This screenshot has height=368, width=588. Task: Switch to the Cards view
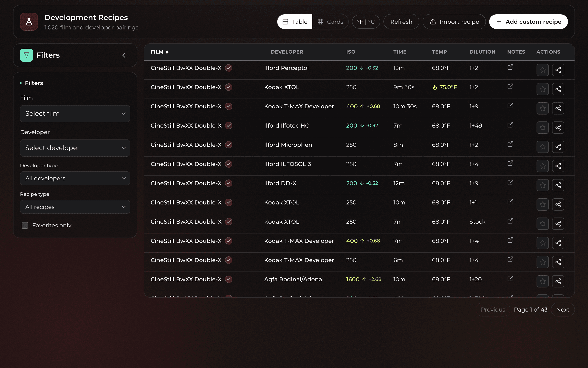pyautogui.click(x=330, y=22)
